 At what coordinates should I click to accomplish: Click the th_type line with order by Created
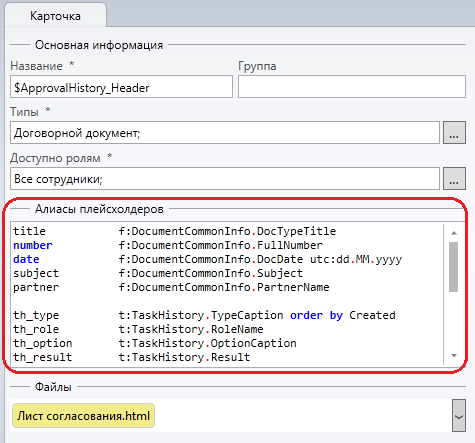coord(204,315)
